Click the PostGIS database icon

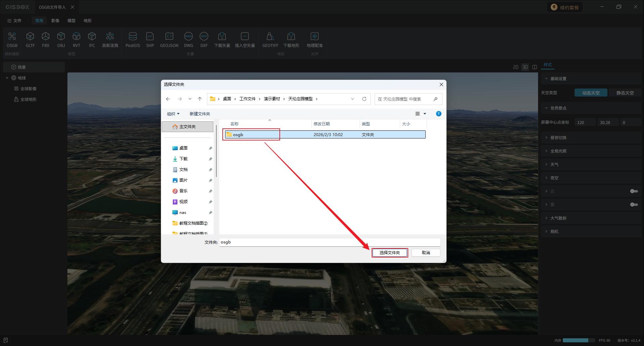point(132,36)
